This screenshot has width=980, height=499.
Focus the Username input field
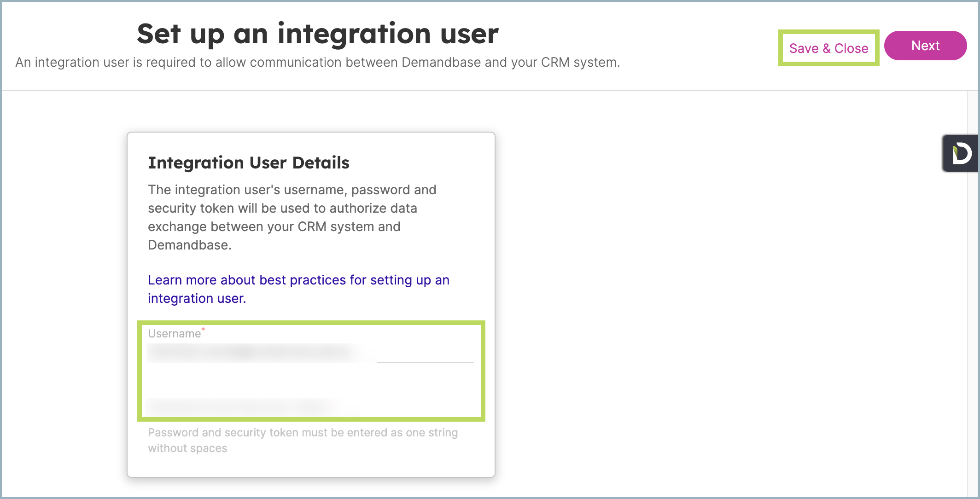pyautogui.click(x=310, y=353)
